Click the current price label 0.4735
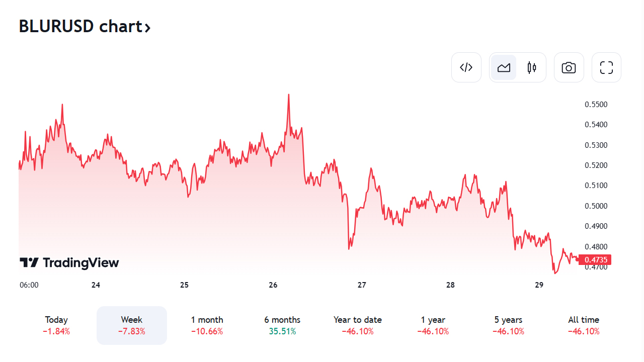 tap(596, 260)
